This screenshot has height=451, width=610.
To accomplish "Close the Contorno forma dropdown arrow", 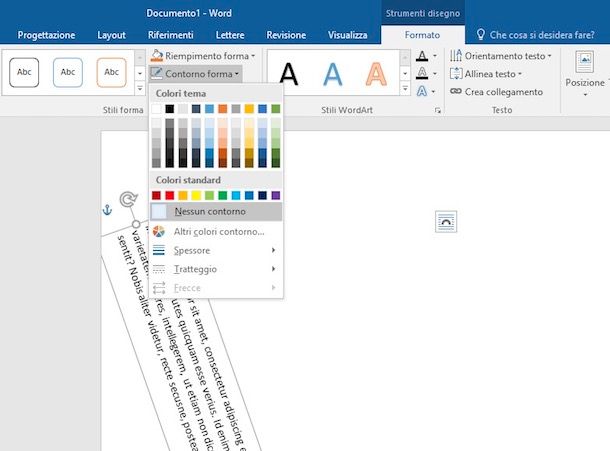I will [237, 74].
